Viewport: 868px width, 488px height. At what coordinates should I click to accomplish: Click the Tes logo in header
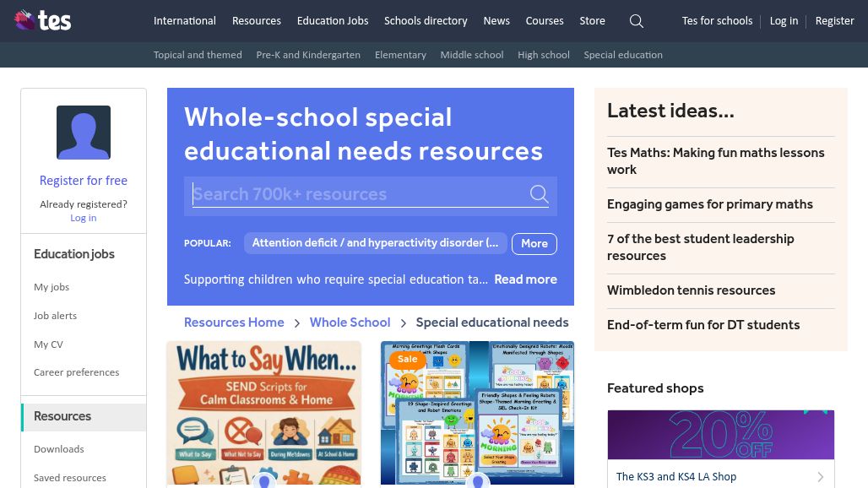tap(42, 20)
